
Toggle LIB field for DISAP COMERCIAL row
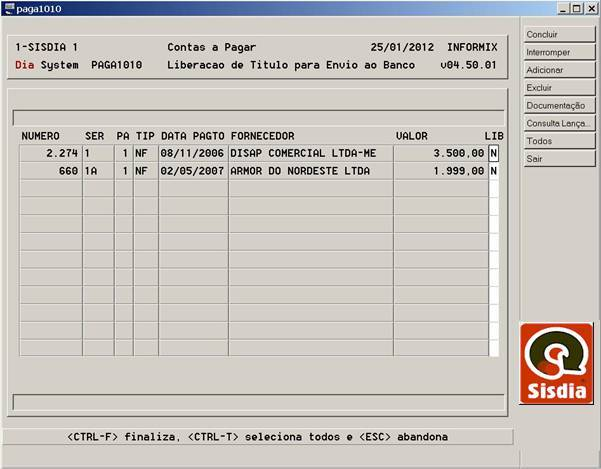pyautogui.click(x=494, y=153)
